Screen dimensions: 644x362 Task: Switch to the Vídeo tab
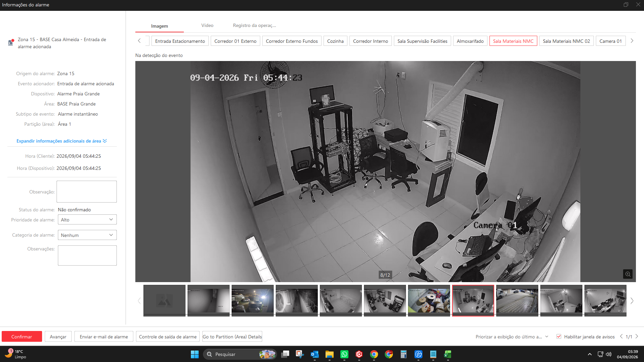[207, 25]
